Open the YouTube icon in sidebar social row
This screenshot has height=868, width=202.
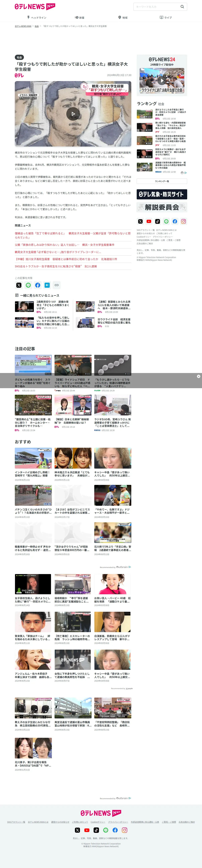(x=149, y=221)
